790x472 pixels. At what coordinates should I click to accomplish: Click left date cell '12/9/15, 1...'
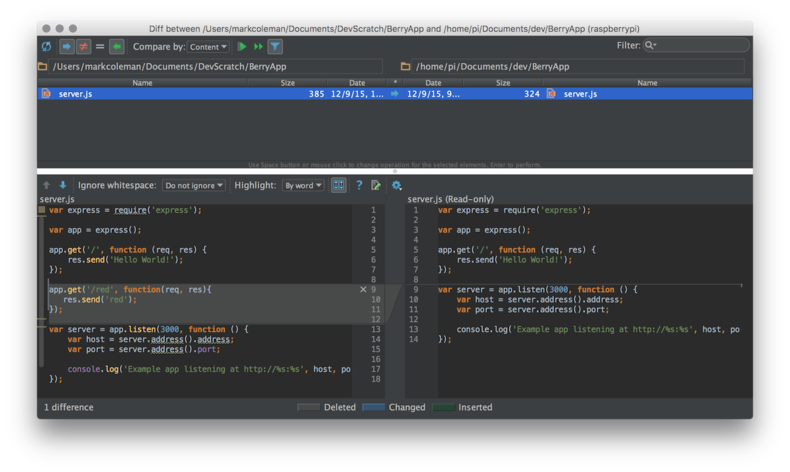tap(357, 94)
